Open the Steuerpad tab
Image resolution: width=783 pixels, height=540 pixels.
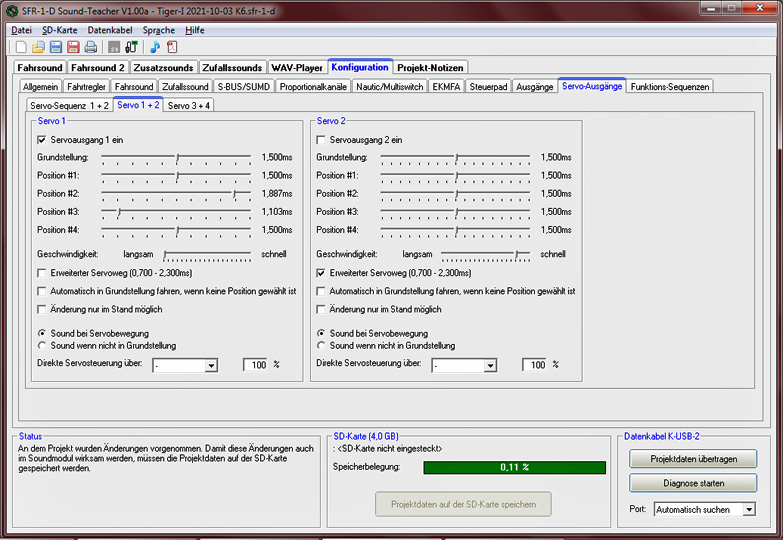pyautogui.click(x=488, y=86)
